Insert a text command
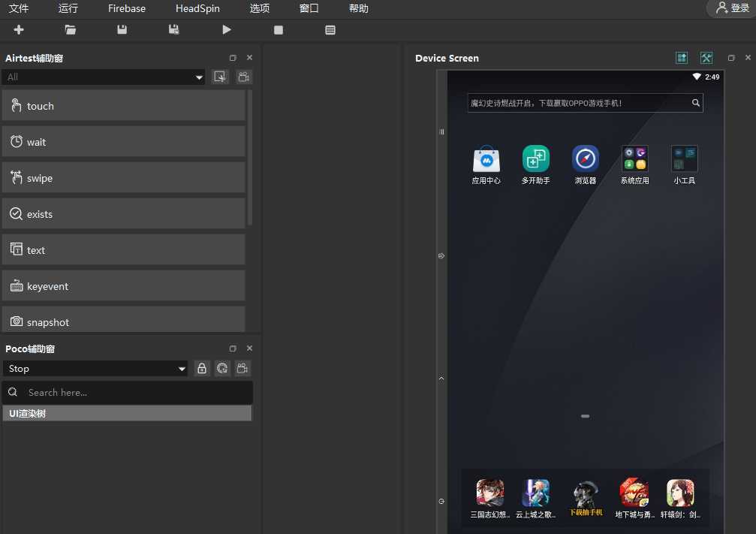Viewport: 756px width, 534px height. (123, 250)
